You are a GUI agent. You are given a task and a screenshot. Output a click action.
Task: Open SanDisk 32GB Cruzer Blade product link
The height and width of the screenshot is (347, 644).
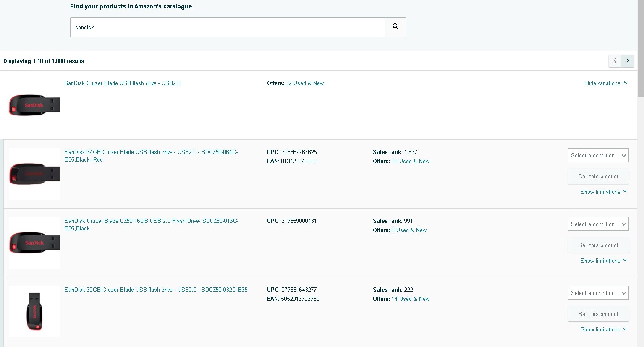point(156,290)
